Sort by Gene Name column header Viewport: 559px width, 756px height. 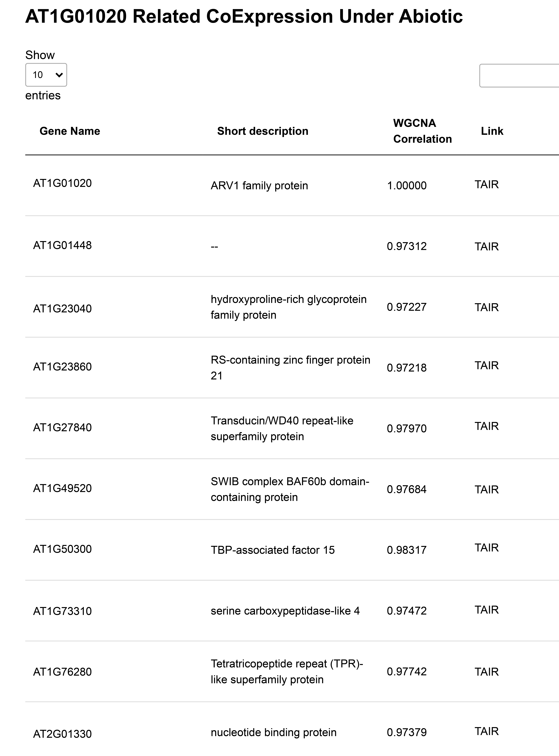point(70,131)
